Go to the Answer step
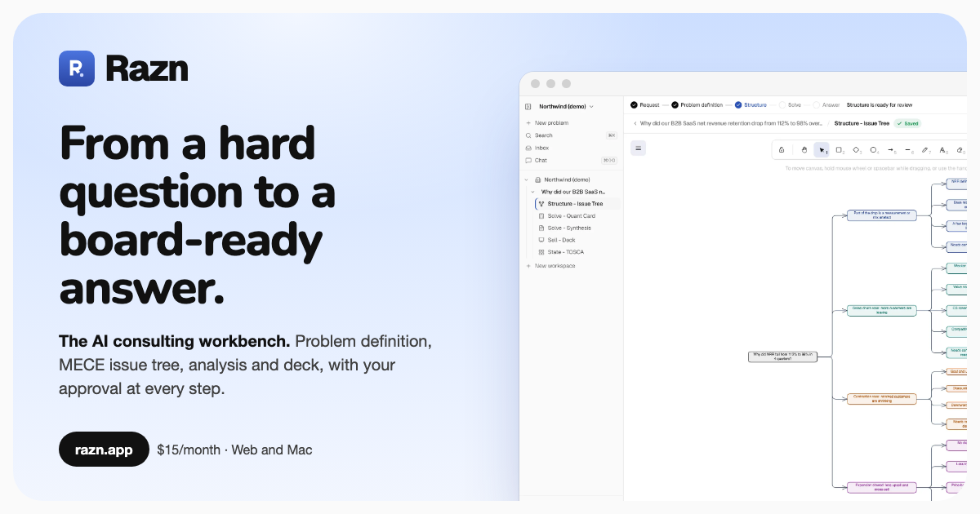 pos(826,104)
